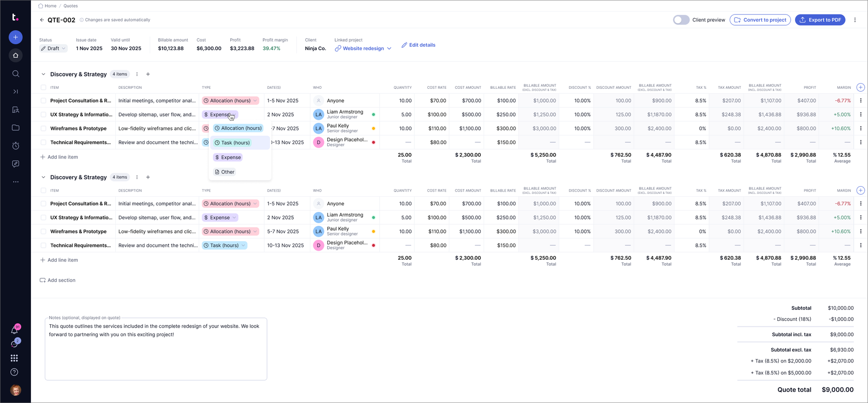Open the apps grid icon in sidebar
868x403 pixels.
[14, 358]
